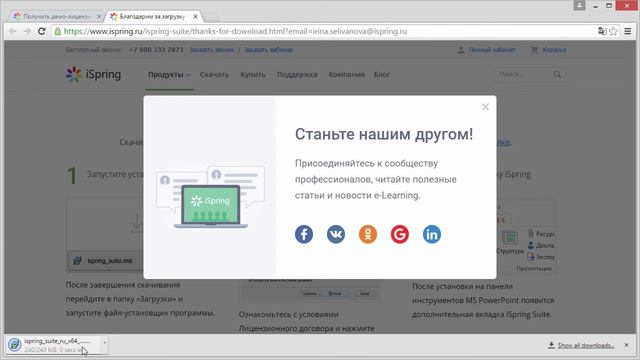The width and height of the screenshot is (640, 360).
Task: Click the Chrome user profile button in title bar
Action: (x=580, y=5)
